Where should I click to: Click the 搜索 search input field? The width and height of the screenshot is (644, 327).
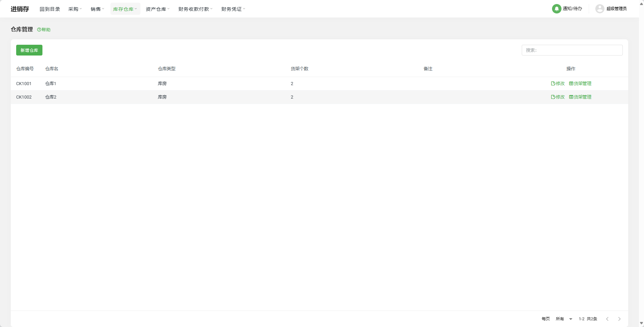tap(572, 50)
